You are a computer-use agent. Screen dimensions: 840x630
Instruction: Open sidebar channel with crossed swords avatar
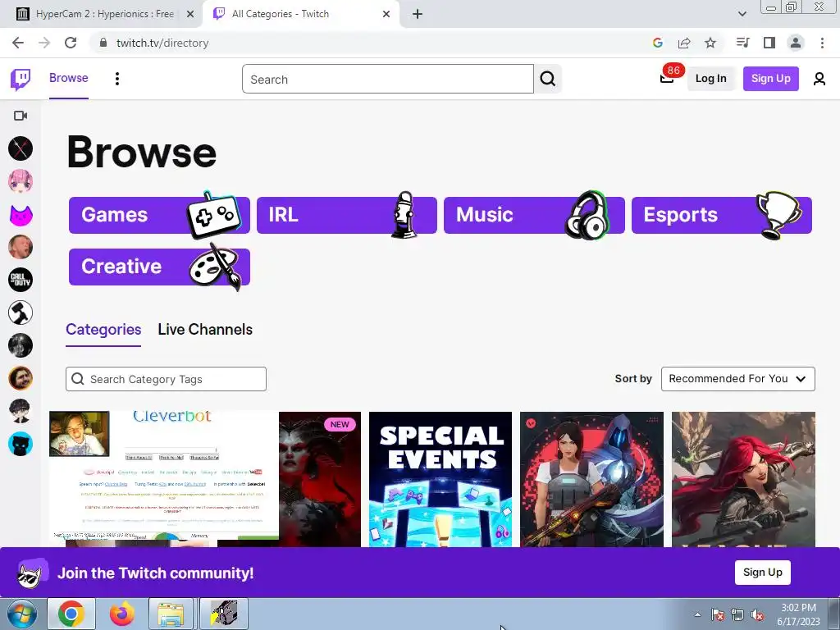tap(21, 148)
